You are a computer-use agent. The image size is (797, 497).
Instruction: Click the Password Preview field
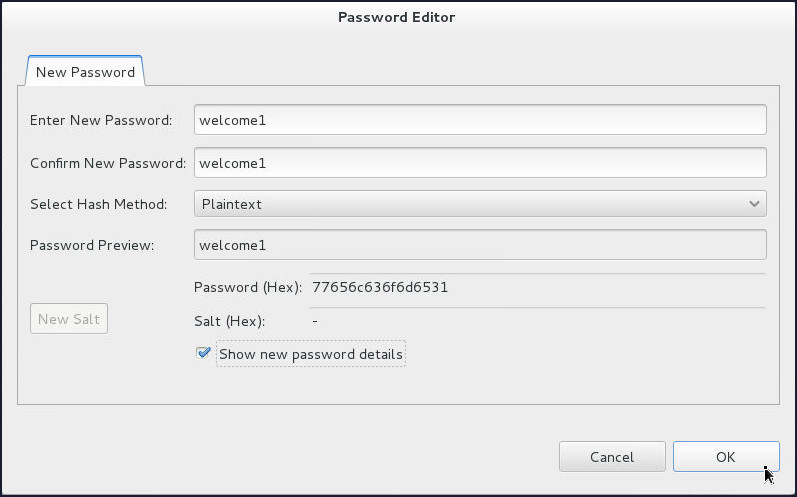[x=480, y=245]
